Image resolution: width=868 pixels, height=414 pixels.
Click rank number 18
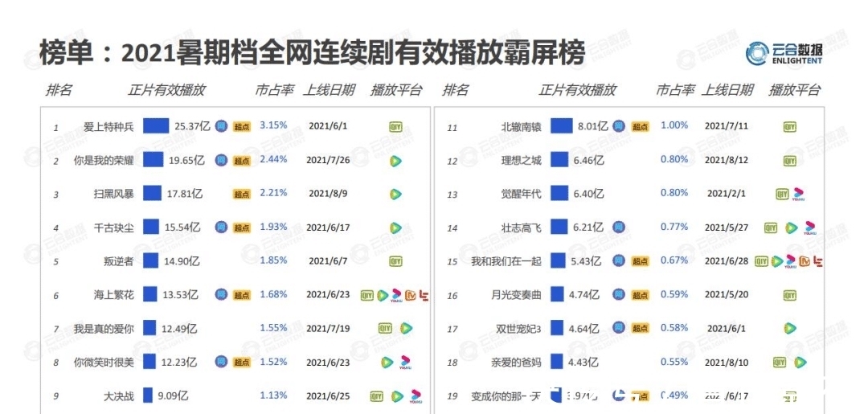[x=452, y=363]
